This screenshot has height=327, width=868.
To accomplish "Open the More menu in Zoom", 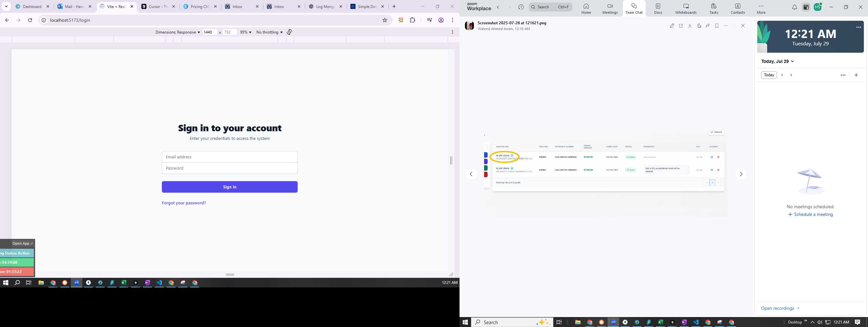I will click(761, 9).
